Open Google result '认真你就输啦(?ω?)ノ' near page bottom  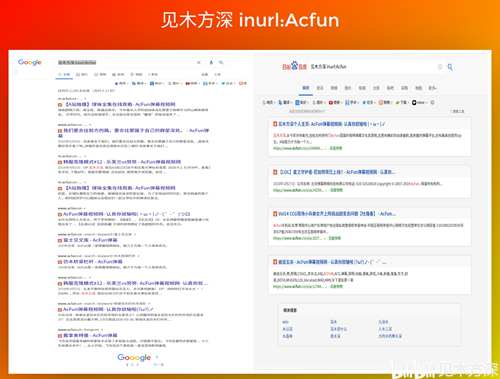click(108, 309)
